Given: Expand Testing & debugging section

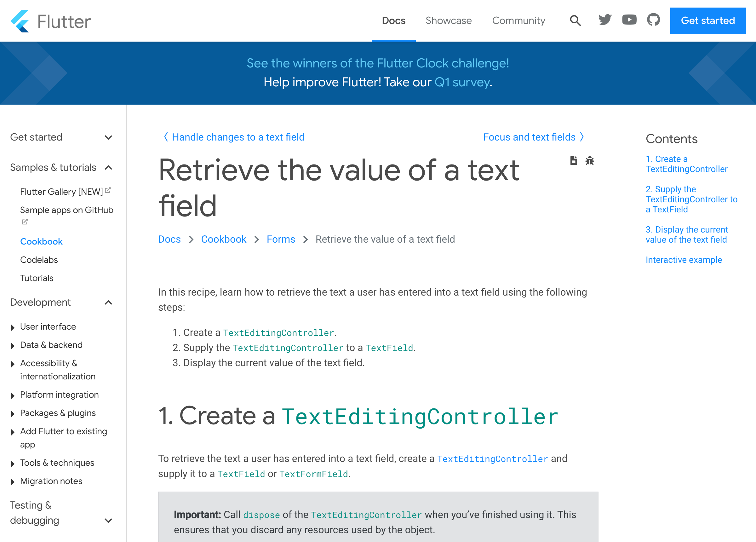Looking at the screenshot, I should click(108, 520).
